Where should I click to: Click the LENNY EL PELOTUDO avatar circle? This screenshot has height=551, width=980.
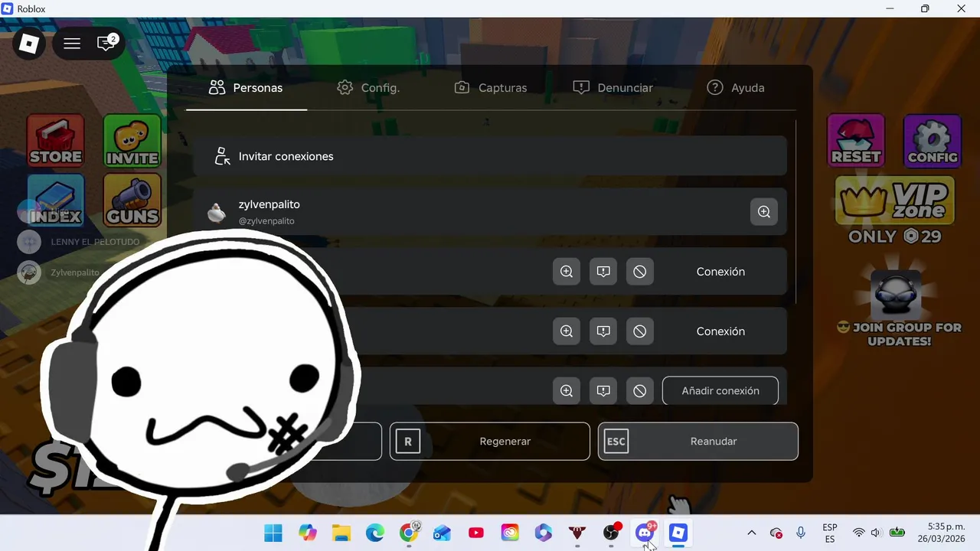29,242
